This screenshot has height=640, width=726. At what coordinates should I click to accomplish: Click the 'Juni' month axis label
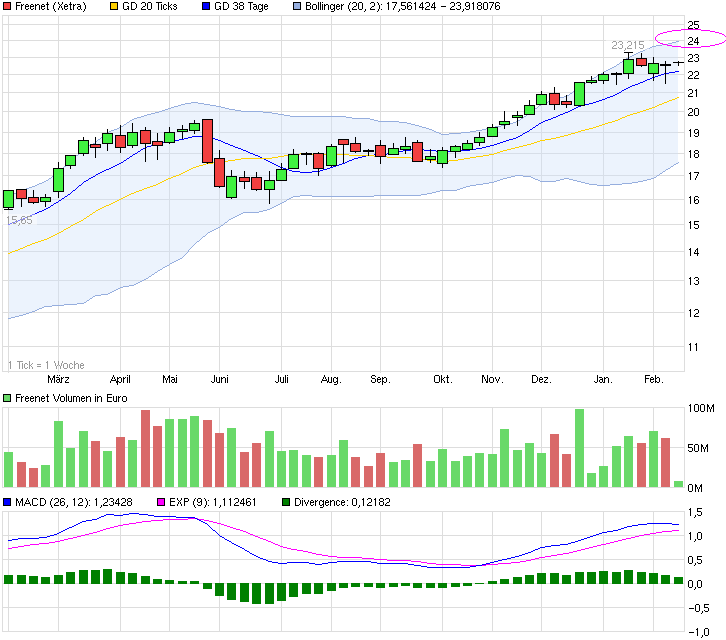point(219,379)
